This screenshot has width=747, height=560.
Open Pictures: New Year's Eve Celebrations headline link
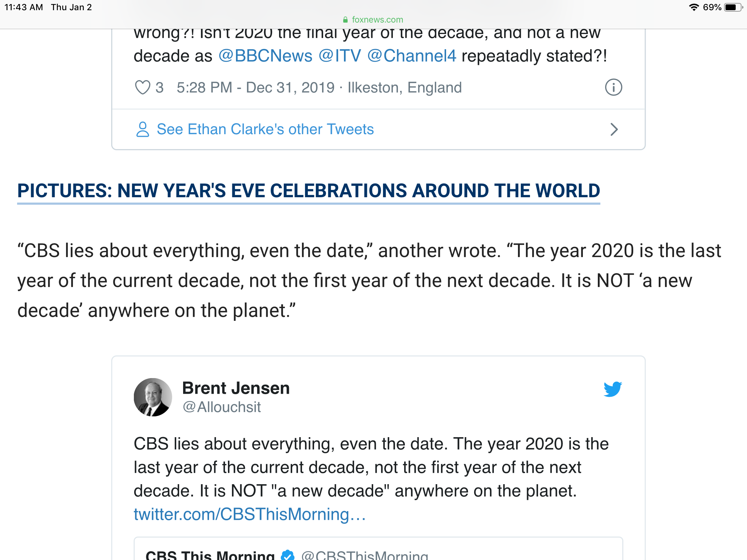[x=309, y=191]
